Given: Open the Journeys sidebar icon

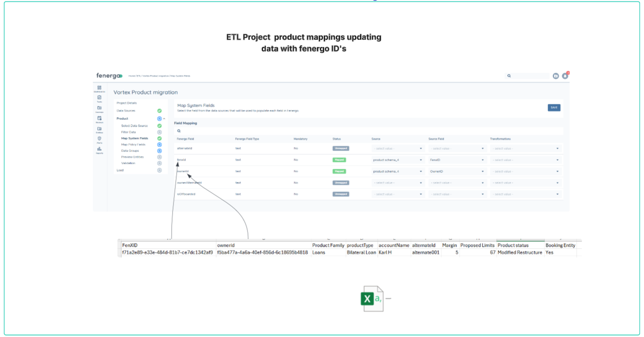Looking at the screenshot, I should (99, 108).
